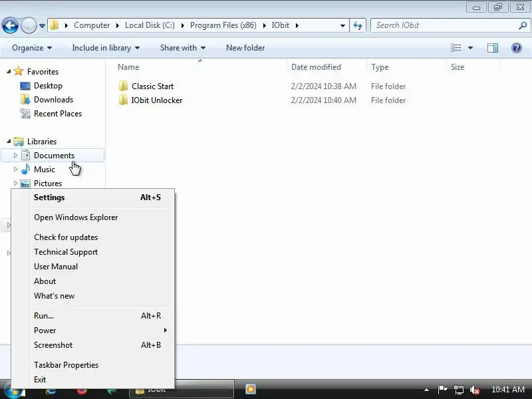Expand the Documents library
This screenshot has height=399, width=532.
[x=15, y=156]
